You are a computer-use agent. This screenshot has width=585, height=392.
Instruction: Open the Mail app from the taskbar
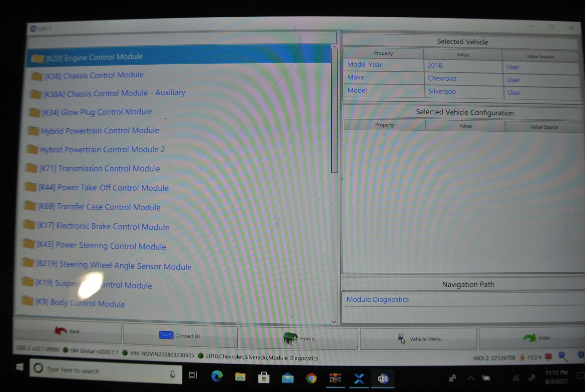288,378
